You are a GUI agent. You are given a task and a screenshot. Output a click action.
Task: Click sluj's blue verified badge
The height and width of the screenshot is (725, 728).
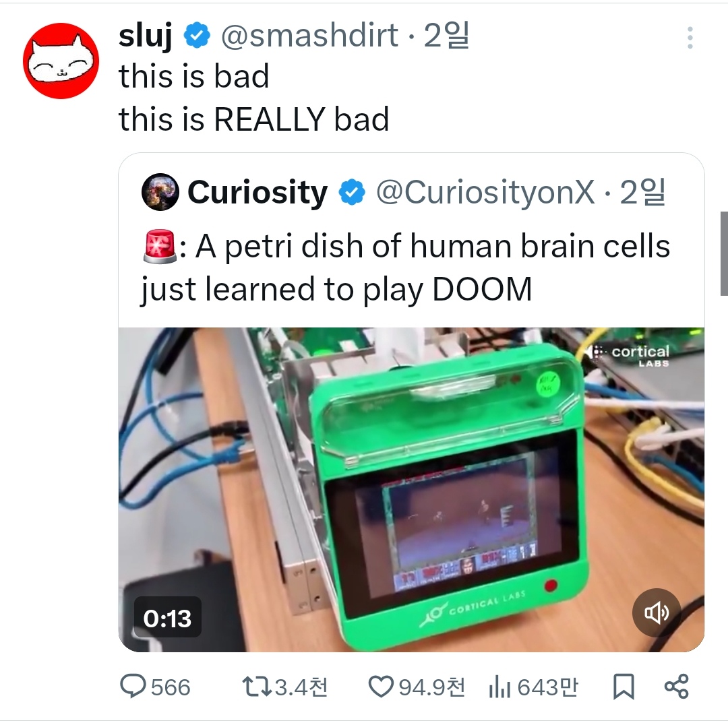tap(198, 35)
